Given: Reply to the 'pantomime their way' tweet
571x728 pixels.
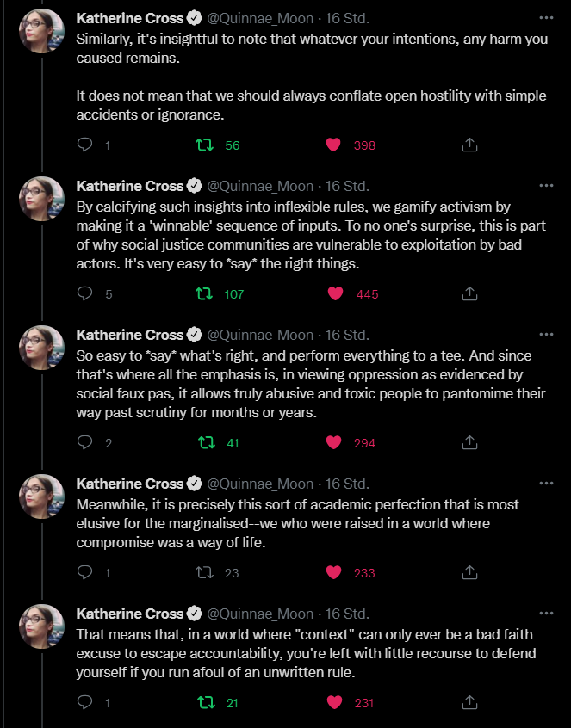Looking at the screenshot, I should click(x=85, y=443).
